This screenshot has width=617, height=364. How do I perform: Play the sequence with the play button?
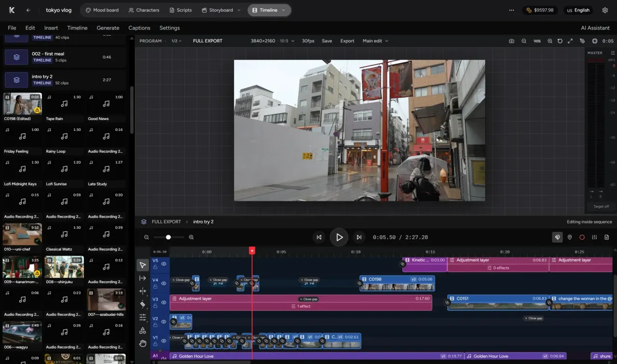[x=339, y=237]
